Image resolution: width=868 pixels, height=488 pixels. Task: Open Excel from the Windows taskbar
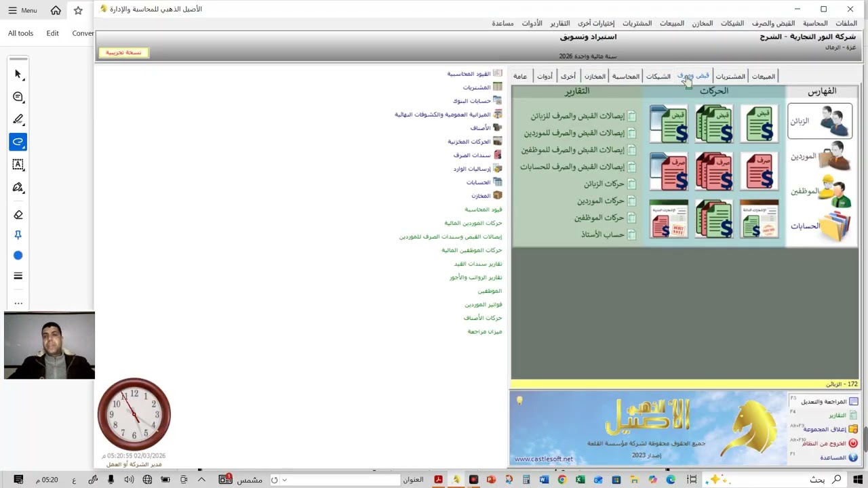[x=580, y=480]
